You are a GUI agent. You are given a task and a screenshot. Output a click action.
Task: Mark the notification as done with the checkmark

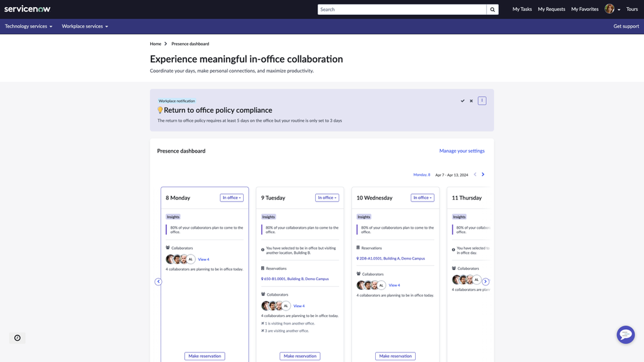[462, 101]
